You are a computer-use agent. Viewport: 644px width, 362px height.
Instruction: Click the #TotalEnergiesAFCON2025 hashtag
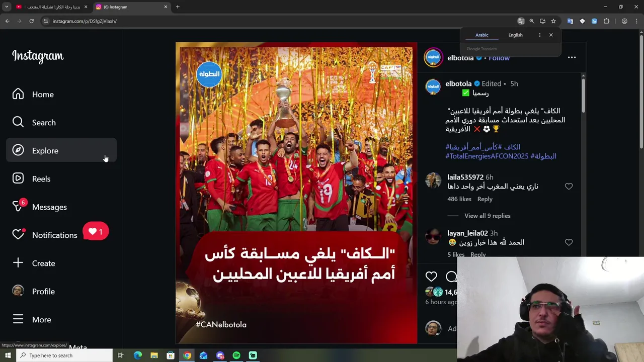pos(487,156)
